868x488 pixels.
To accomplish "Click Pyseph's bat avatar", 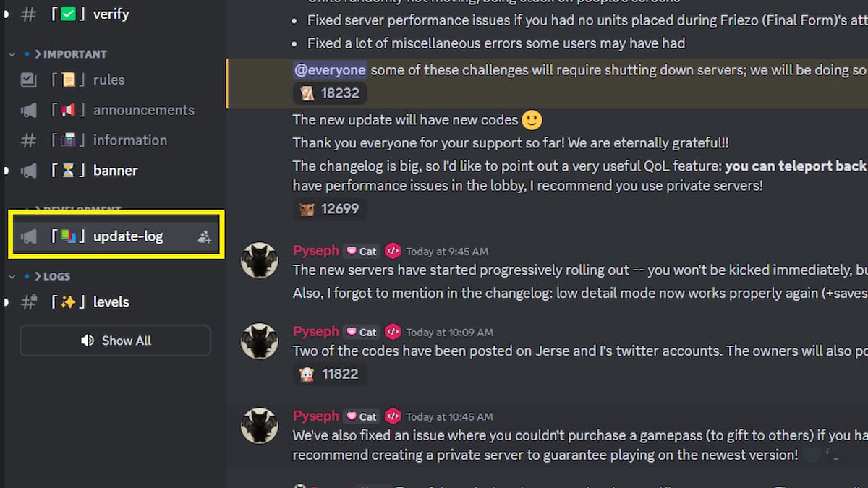I will click(x=260, y=260).
